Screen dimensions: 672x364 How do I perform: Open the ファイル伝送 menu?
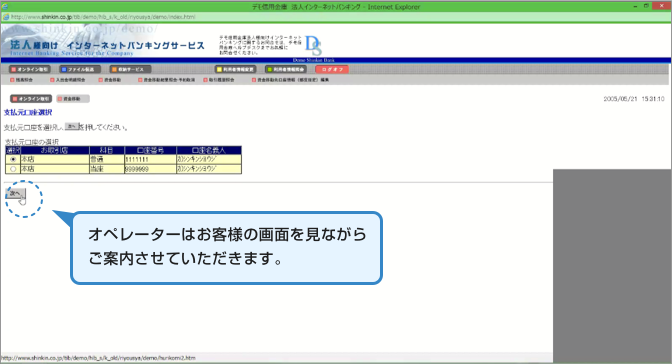(x=80, y=69)
